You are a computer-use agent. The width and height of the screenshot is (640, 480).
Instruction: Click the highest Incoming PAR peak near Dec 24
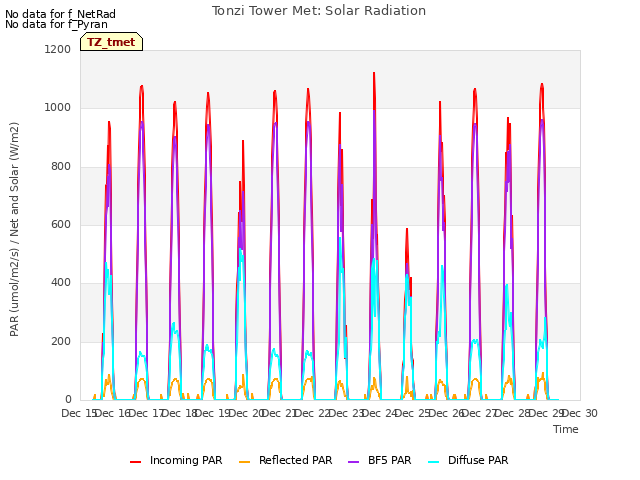(x=374, y=73)
